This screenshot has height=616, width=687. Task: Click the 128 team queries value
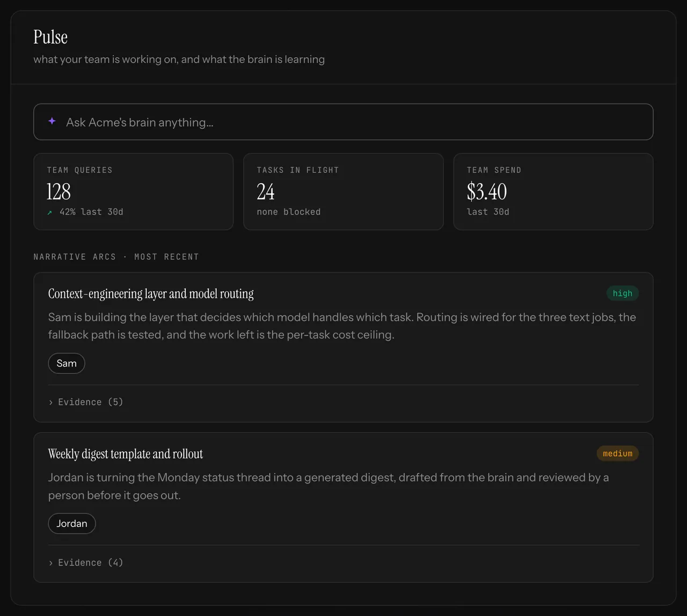59,192
